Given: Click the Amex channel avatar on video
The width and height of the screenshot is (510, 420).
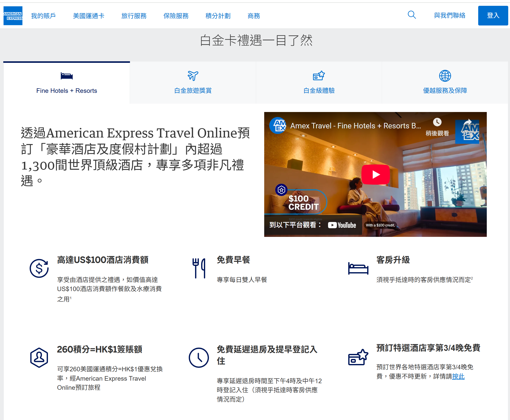Looking at the screenshot, I should [x=278, y=125].
